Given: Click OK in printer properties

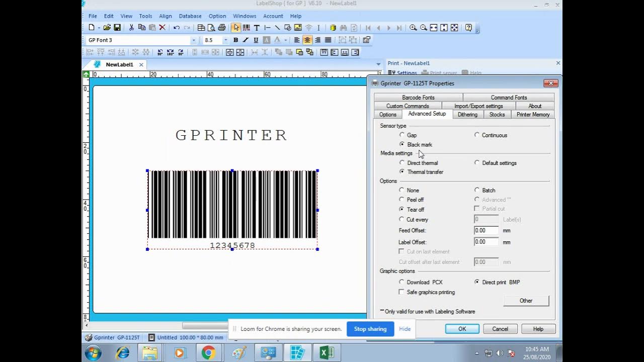Looking at the screenshot, I should pos(462,329).
